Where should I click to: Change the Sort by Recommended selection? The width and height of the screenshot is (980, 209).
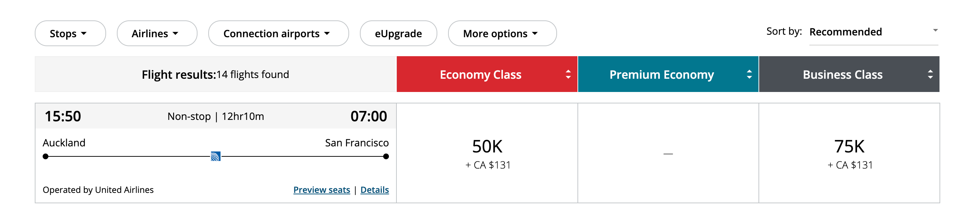[846, 32]
